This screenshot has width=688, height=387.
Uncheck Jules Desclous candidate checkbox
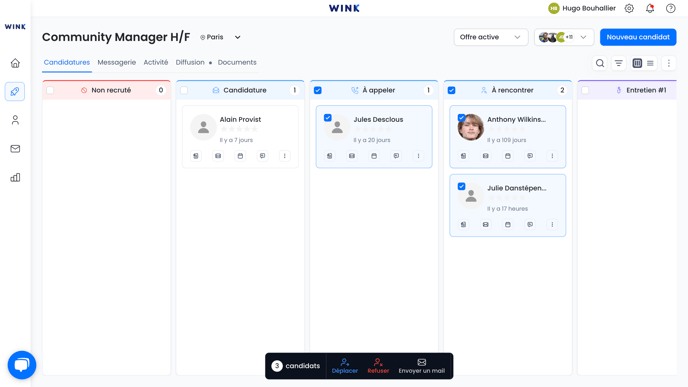click(x=328, y=118)
